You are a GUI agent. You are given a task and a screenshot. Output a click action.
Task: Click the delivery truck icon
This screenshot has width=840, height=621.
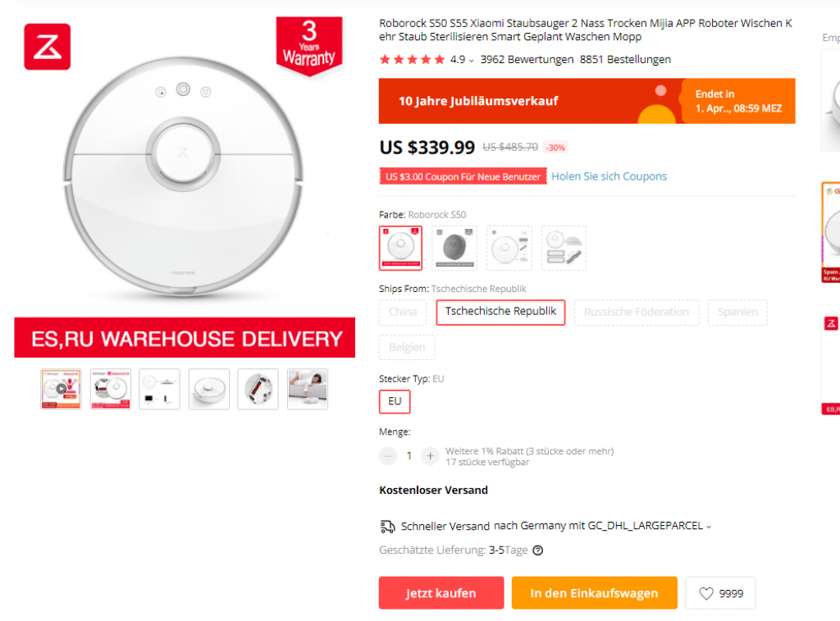point(387,526)
